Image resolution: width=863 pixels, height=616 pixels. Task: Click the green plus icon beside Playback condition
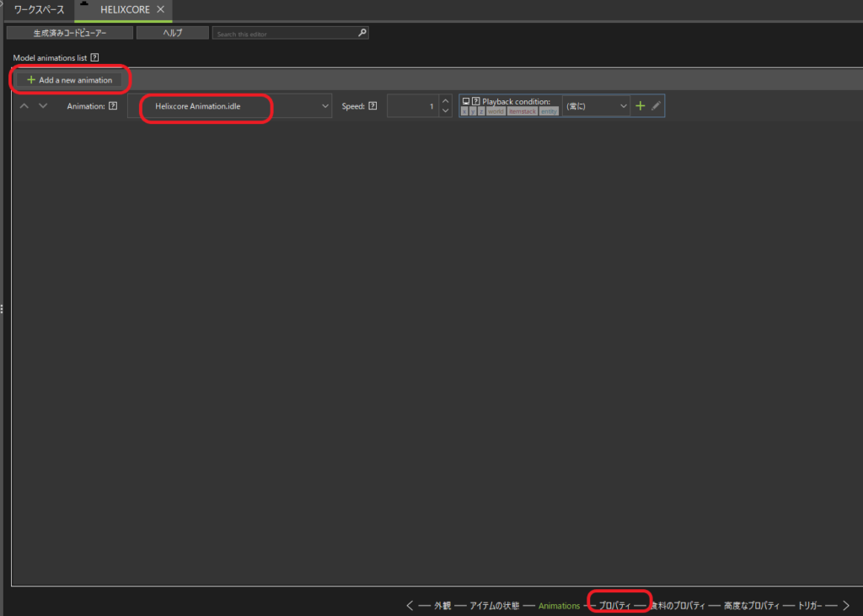[641, 106]
